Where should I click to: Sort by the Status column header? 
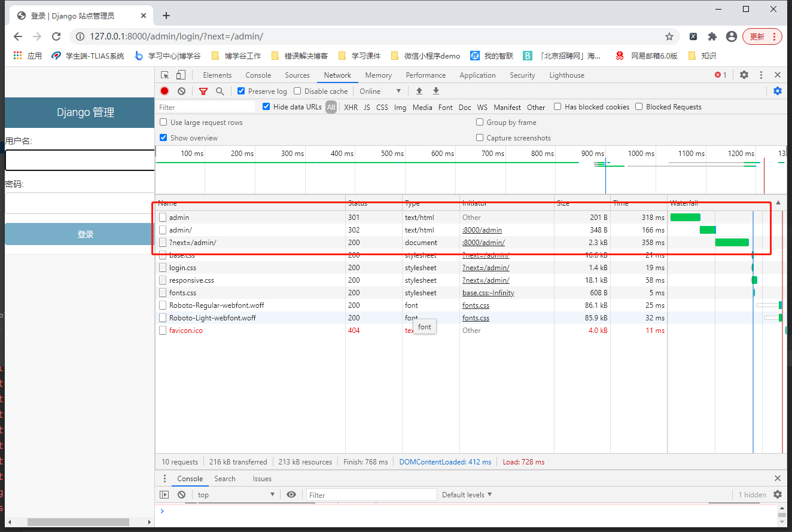click(373, 203)
